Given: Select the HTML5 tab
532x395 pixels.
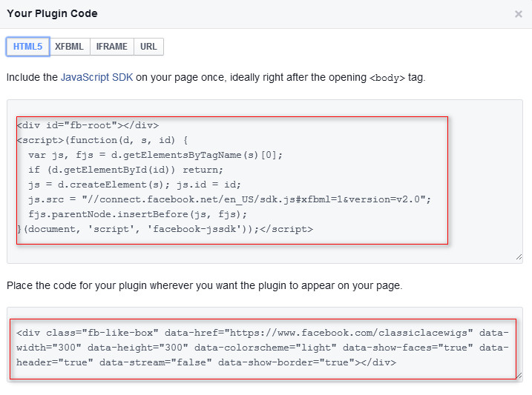Looking at the screenshot, I should click(x=27, y=47).
